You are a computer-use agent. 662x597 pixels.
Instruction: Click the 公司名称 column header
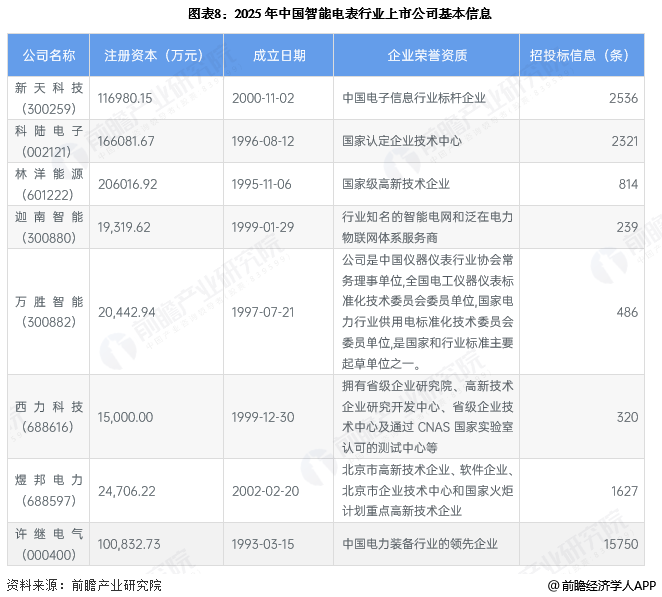[48, 55]
